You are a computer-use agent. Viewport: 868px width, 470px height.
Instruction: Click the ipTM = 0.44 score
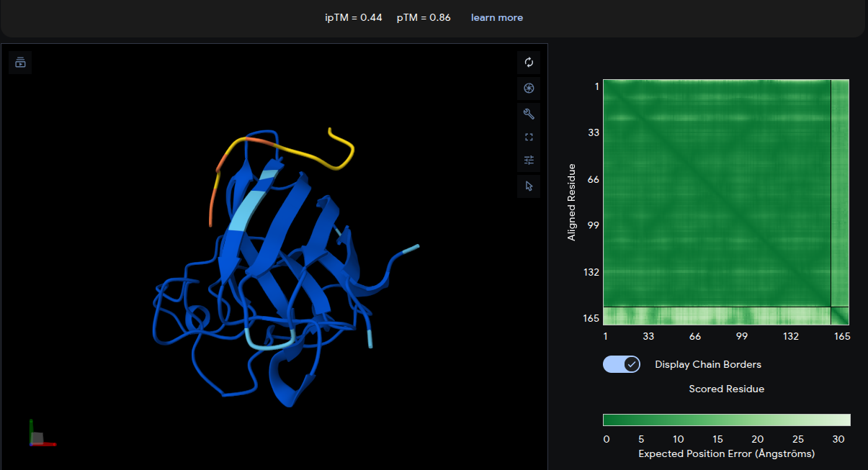[354, 17]
